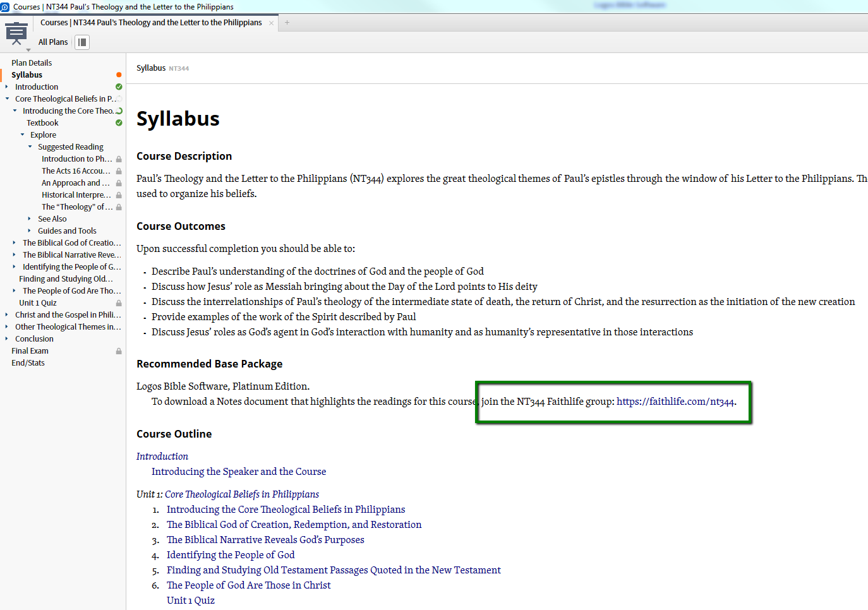Expand the Conclusion tree node
The image size is (868, 610).
pyautogui.click(x=7, y=338)
